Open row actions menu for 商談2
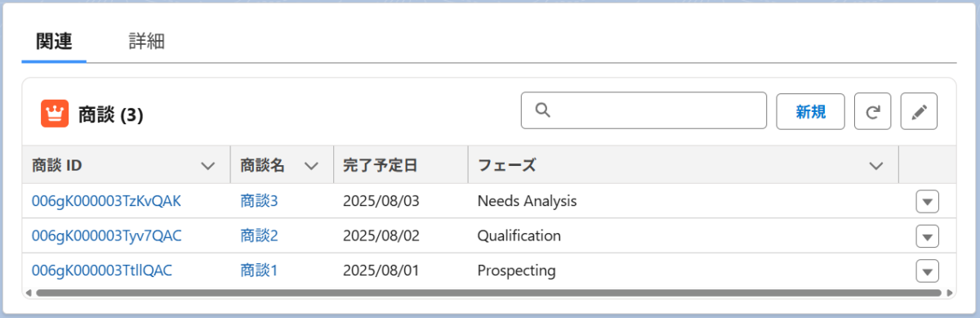This screenshot has width=980, height=318. coord(927,236)
